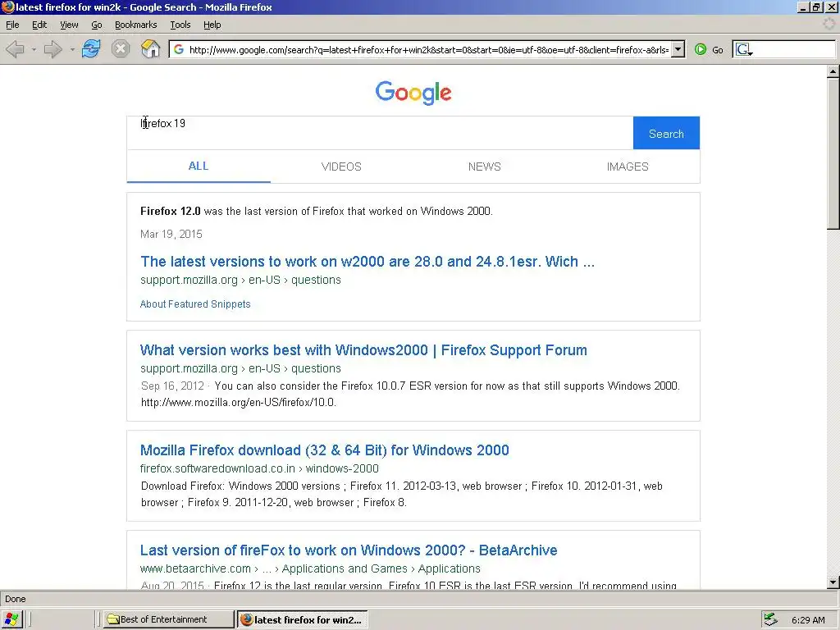Screen dimensions: 840x630
Task: Click the Back arrow toolbar button
Action: (x=15, y=49)
